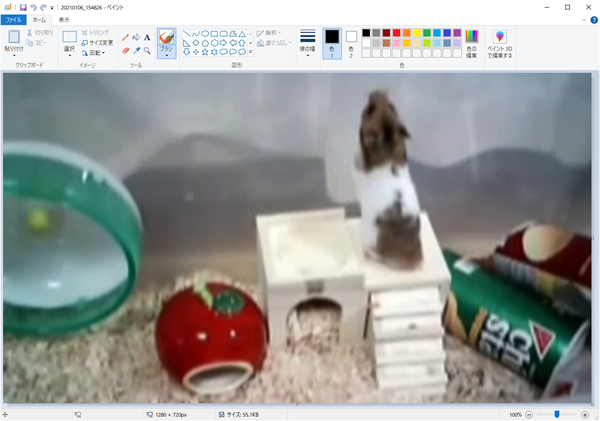Select the Color 1 (色1) button
Screen dimensions: 600x421
coord(332,43)
